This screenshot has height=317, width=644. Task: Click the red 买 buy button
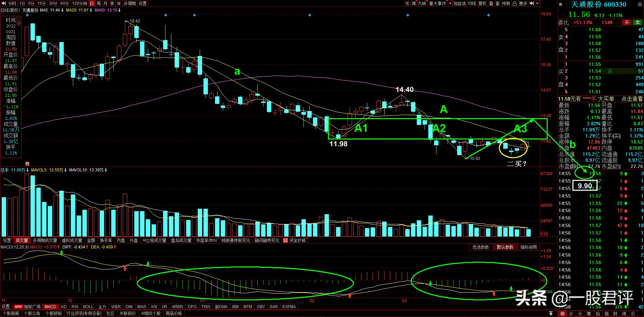(x=627, y=22)
